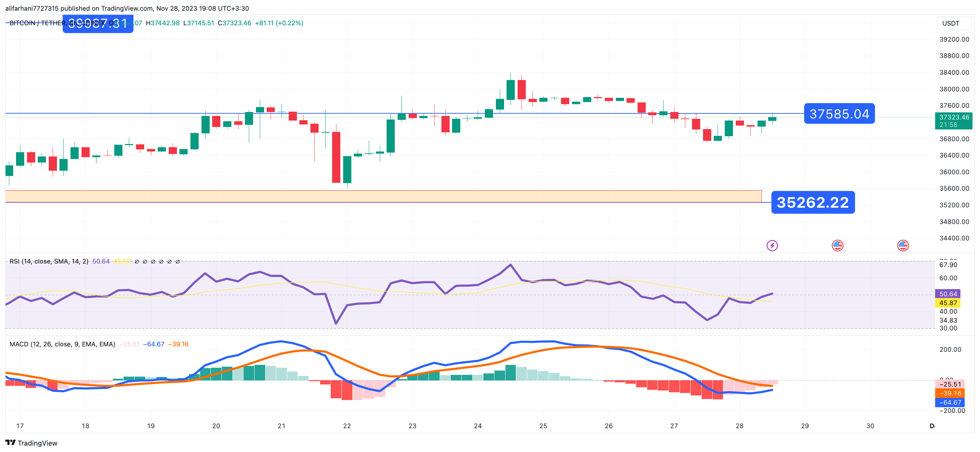Click the MACD legend value −64.67 in header
Screen dimensions: 980x452
(x=154, y=344)
